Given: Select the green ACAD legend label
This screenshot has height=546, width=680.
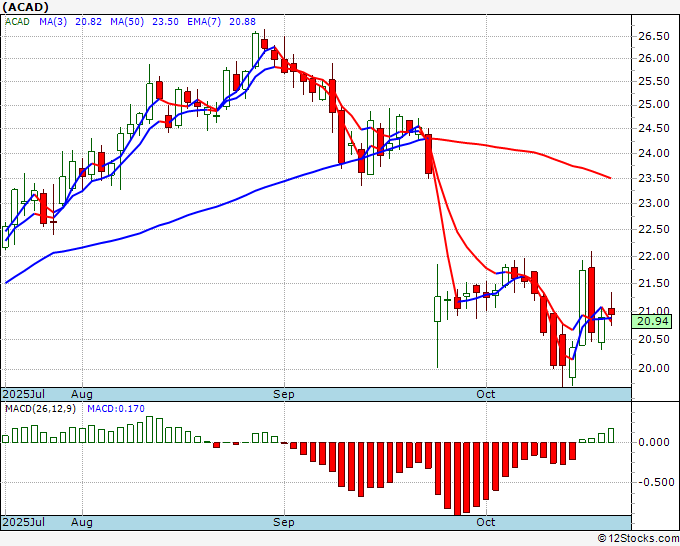Looking at the screenshot, I should click(x=17, y=22).
